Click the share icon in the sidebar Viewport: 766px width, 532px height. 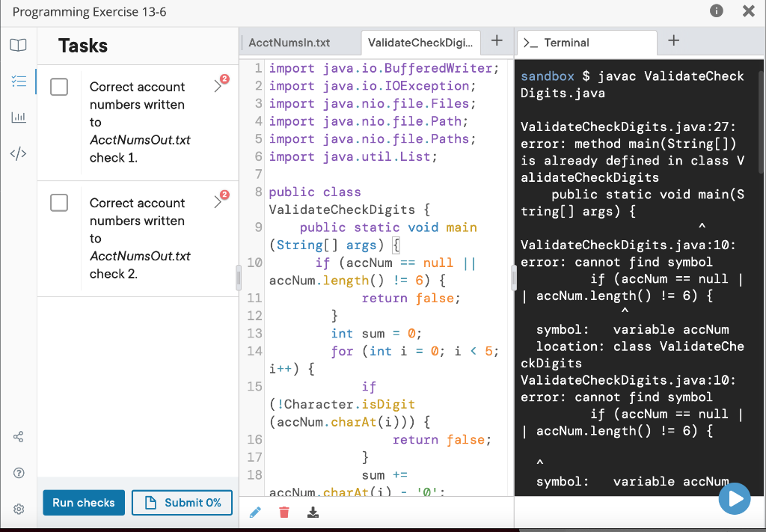[x=18, y=436]
